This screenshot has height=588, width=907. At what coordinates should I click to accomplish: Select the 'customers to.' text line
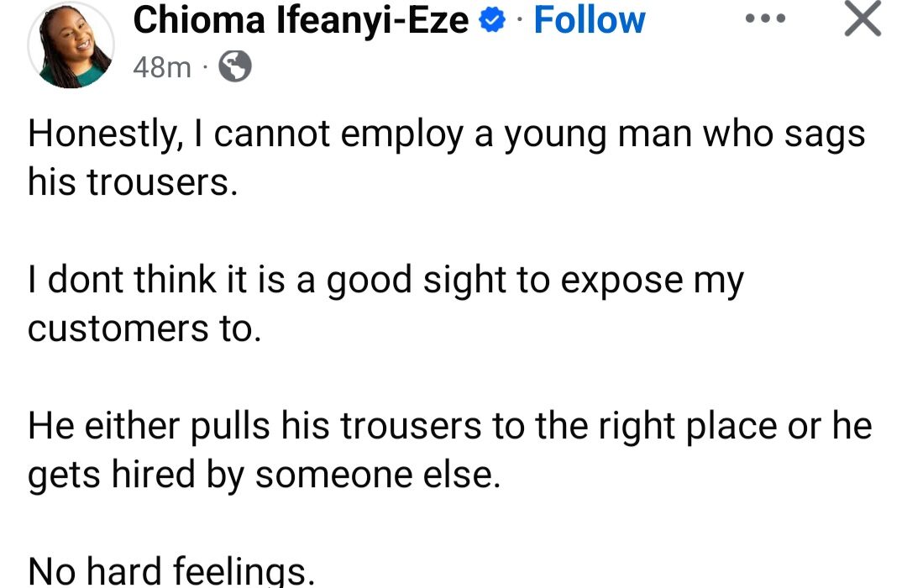click(x=144, y=328)
